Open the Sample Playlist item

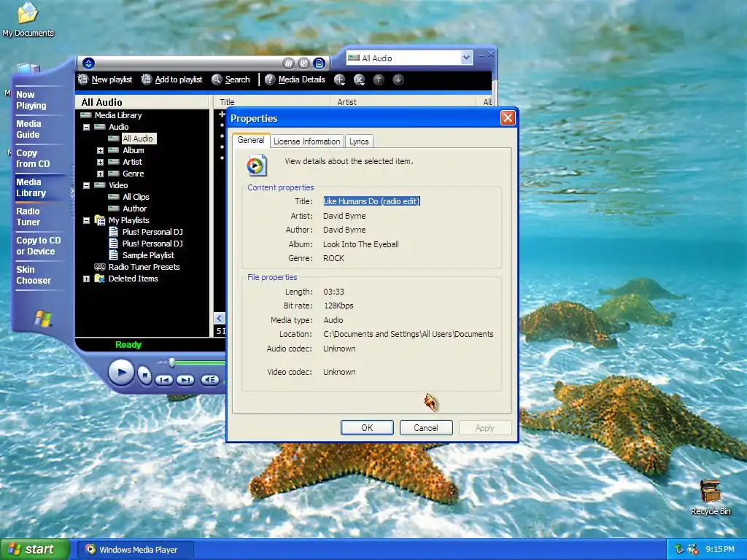(x=148, y=255)
